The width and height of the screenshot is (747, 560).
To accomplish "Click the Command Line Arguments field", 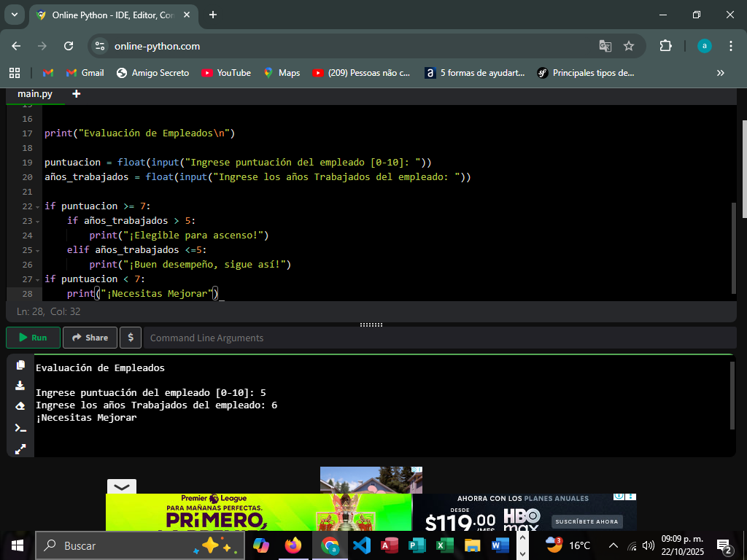I will (438, 338).
